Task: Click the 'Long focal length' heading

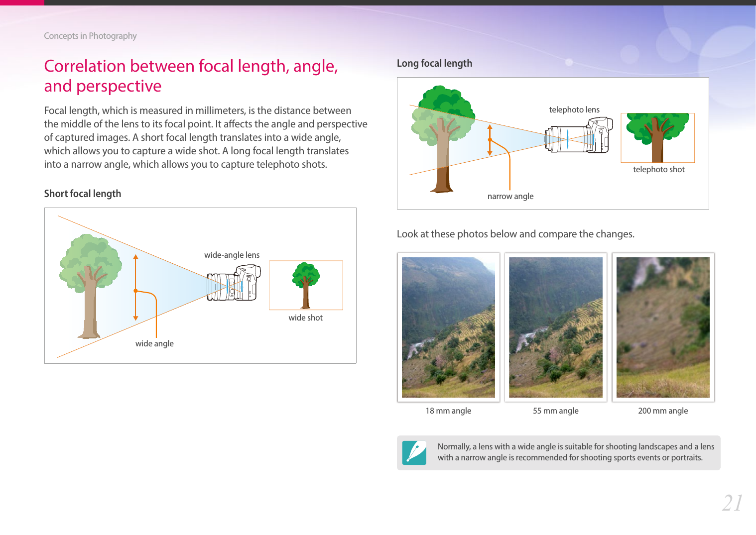Action: 434,63
